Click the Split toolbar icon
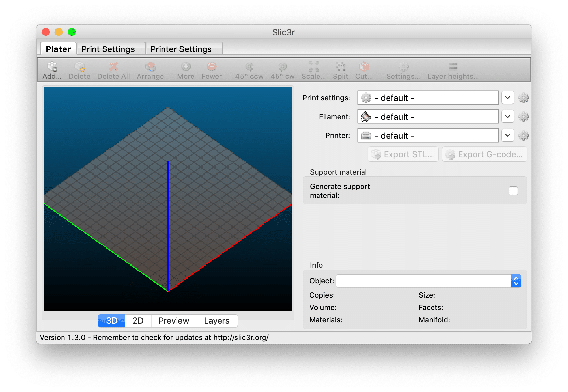Image resolution: width=568 pixels, height=392 pixels. [x=341, y=67]
